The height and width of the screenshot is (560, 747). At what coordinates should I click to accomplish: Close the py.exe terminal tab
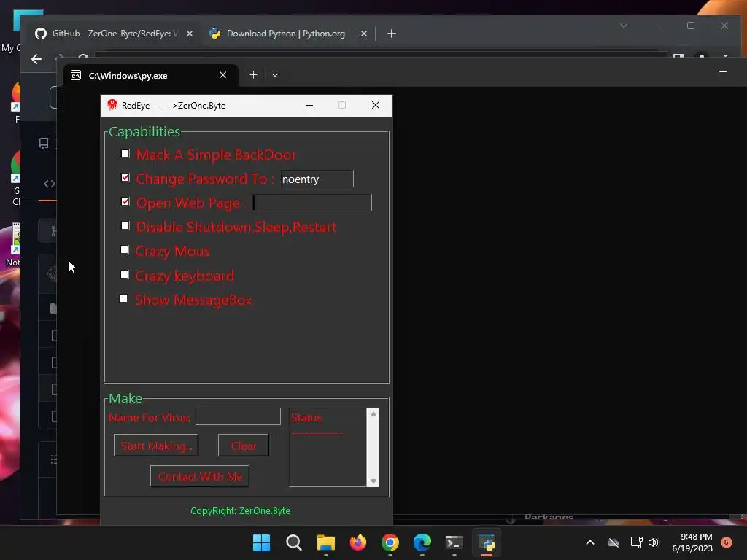pyautogui.click(x=222, y=75)
